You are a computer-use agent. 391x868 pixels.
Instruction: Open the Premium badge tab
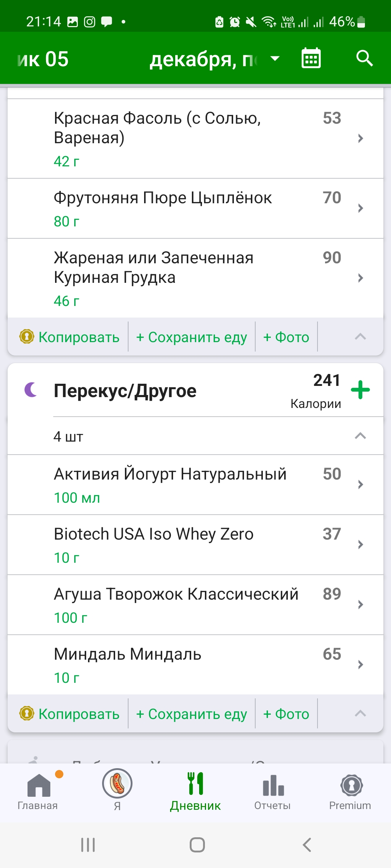pos(350,791)
